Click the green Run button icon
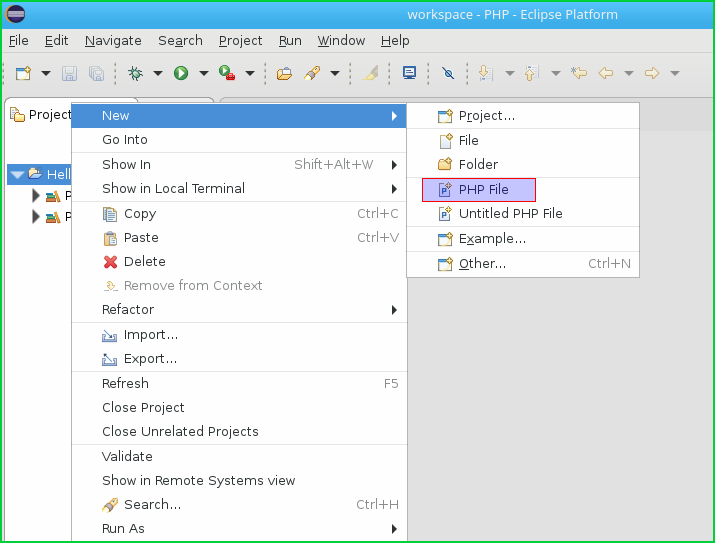Image resolution: width=715 pixels, height=543 pixels. 181,73
